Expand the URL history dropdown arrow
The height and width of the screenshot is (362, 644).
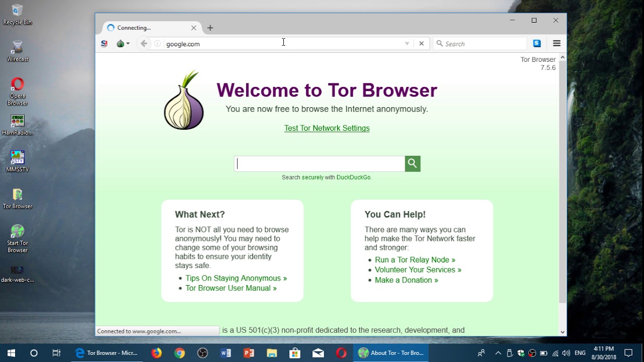pos(407,44)
